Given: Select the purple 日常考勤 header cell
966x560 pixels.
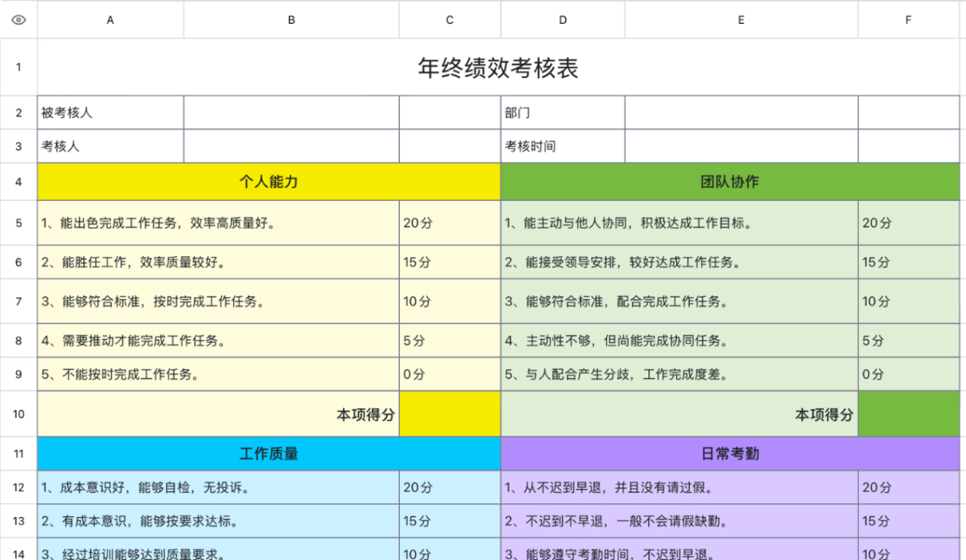Looking at the screenshot, I should [x=730, y=454].
